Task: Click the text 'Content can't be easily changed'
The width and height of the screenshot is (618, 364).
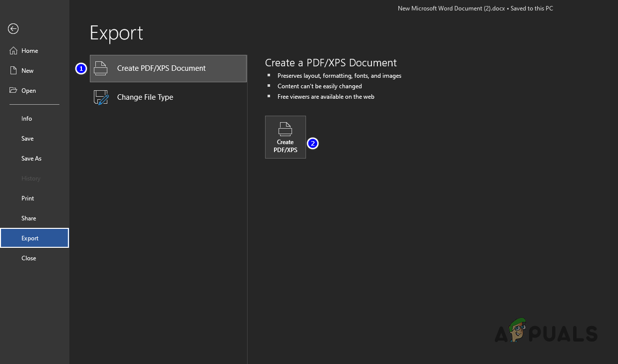Action: [319, 86]
